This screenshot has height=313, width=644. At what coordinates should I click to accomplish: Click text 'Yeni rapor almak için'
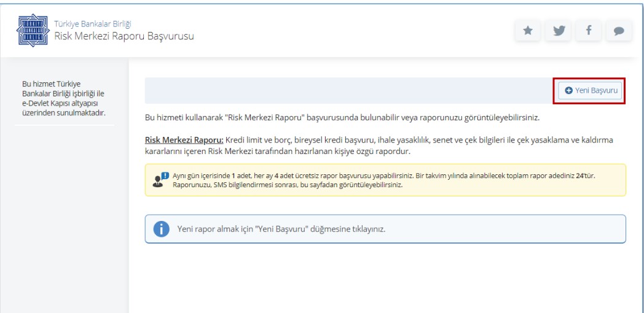click(x=214, y=229)
